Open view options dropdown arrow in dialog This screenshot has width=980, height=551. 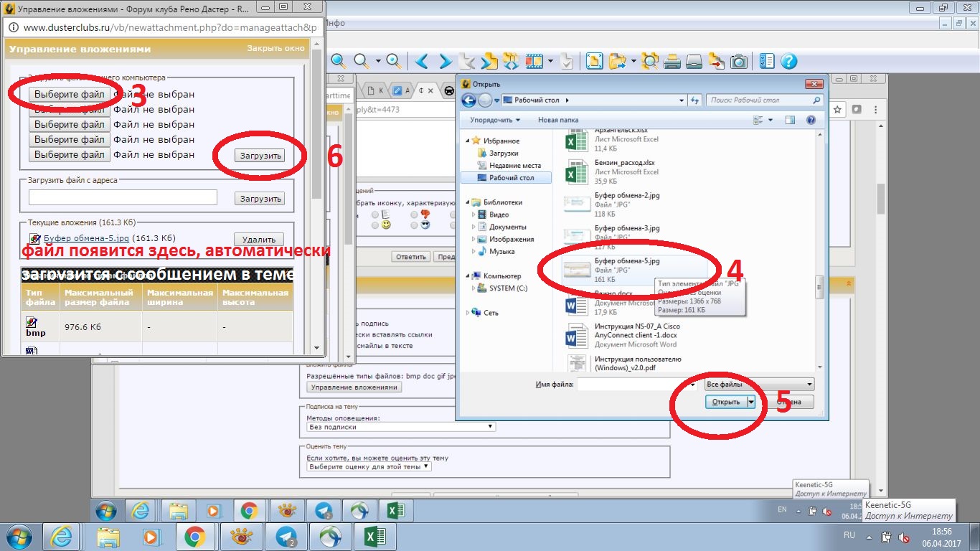(x=771, y=120)
